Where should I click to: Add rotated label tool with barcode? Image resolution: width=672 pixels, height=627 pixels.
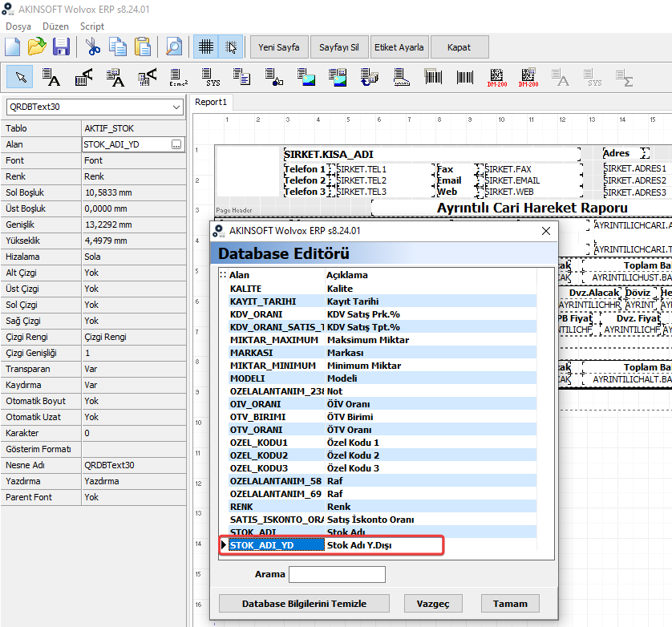pyautogui.click(x=83, y=78)
